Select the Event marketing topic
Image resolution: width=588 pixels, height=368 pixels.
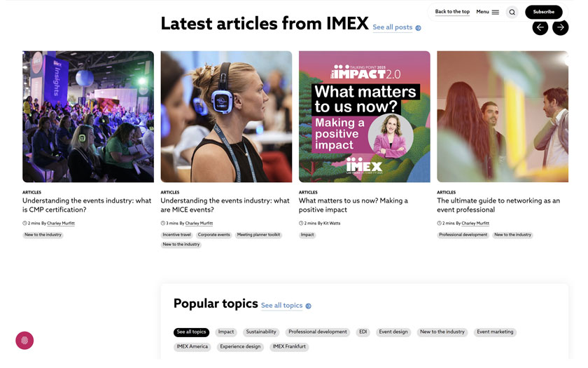495,332
